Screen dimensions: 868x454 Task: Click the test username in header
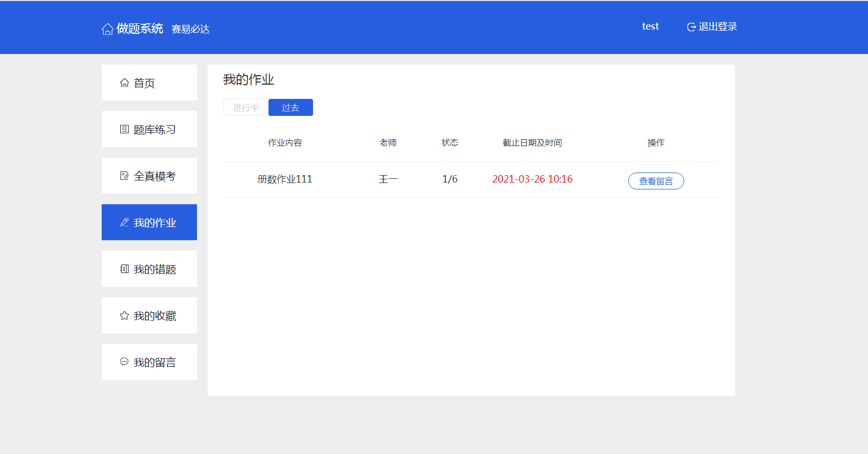[x=650, y=26]
